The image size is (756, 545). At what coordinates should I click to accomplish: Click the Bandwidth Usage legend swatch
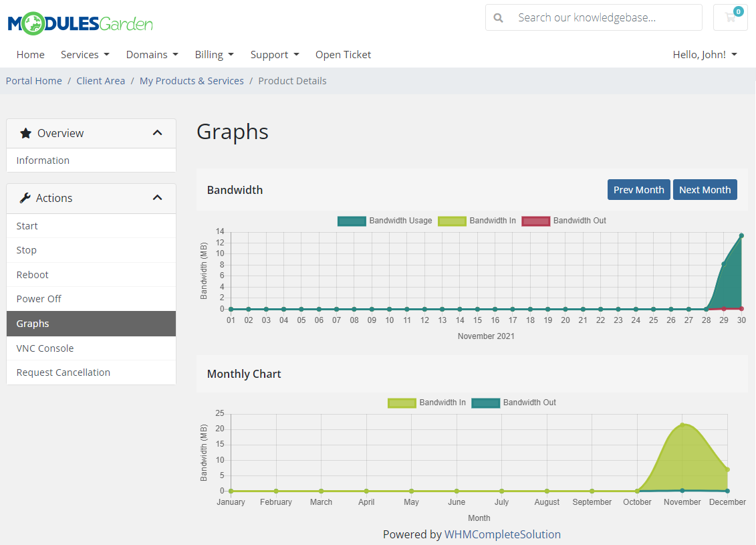(352, 221)
